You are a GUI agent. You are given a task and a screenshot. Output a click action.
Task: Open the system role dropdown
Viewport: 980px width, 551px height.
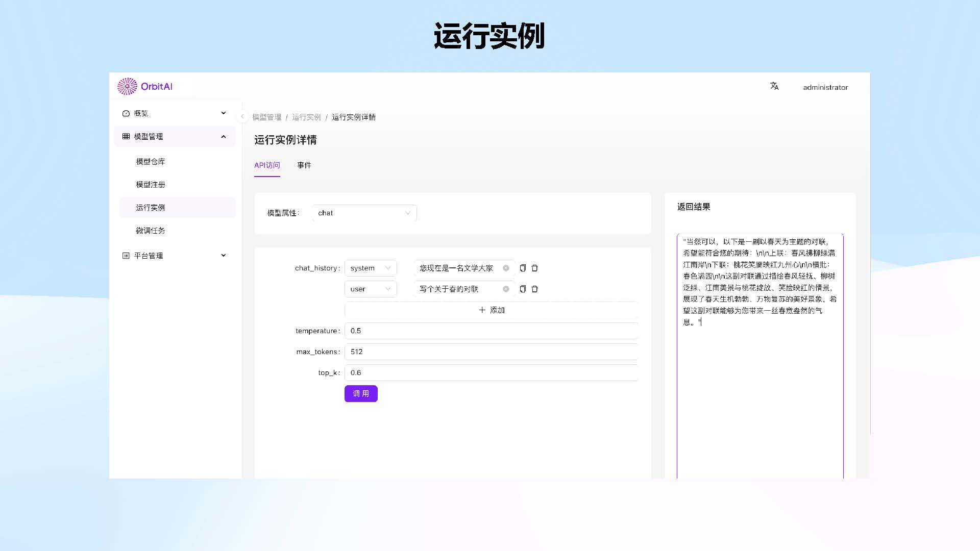point(371,268)
